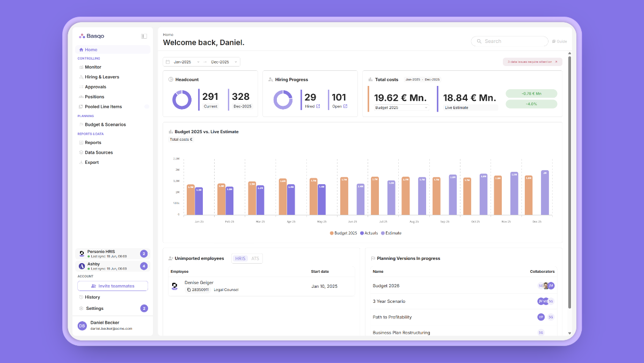
Task: Click the calendar icon in the date range
Action: (x=168, y=62)
